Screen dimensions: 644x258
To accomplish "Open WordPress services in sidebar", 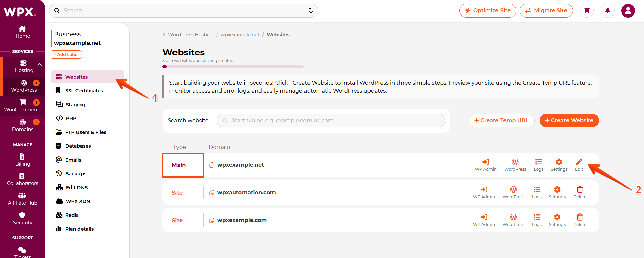I will pyautogui.click(x=24, y=86).
